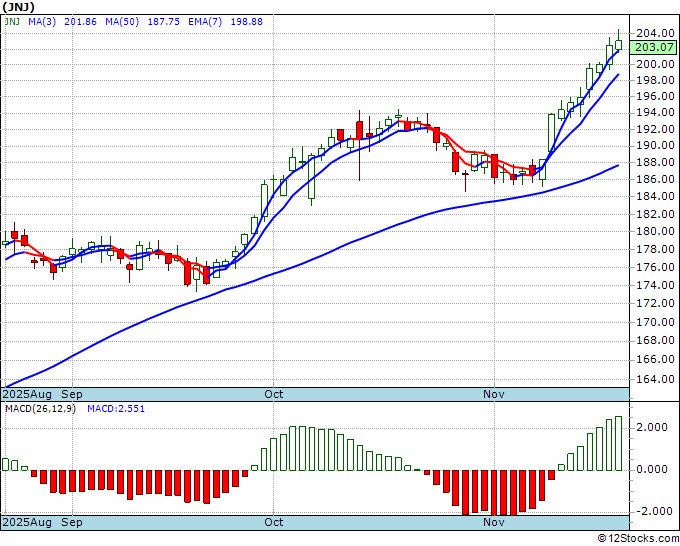
Task: Click the tallest latest green MACD bar
Action: [618, 443]
